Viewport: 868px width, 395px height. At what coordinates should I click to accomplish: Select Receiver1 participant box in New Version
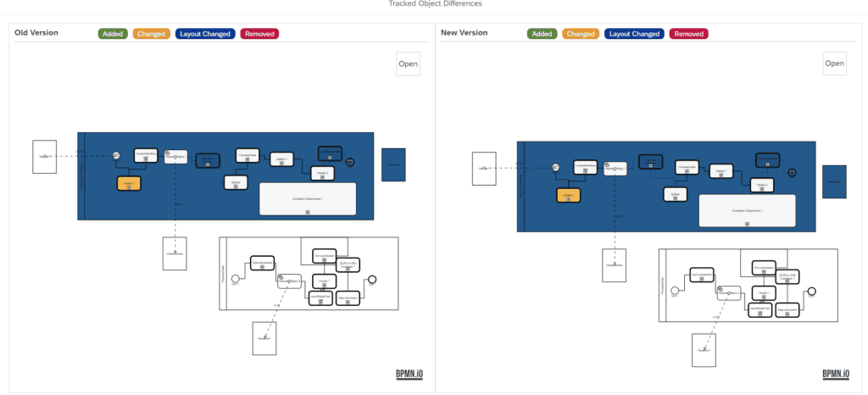click(704, 350)
